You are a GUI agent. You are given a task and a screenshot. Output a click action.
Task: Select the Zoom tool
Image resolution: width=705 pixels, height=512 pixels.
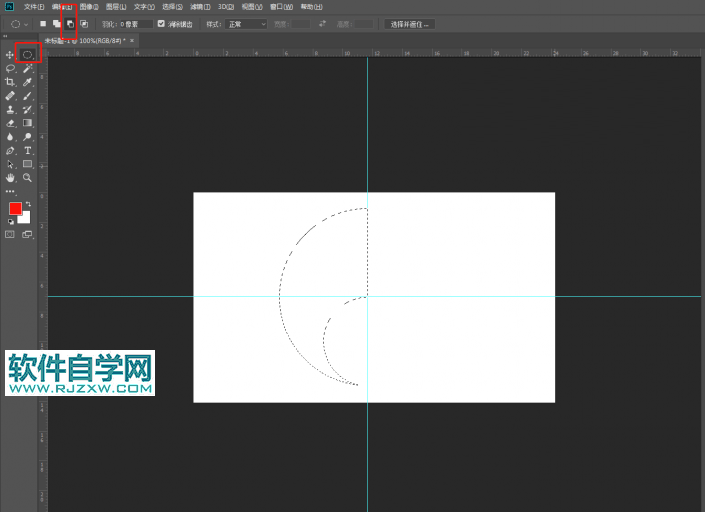28,177
